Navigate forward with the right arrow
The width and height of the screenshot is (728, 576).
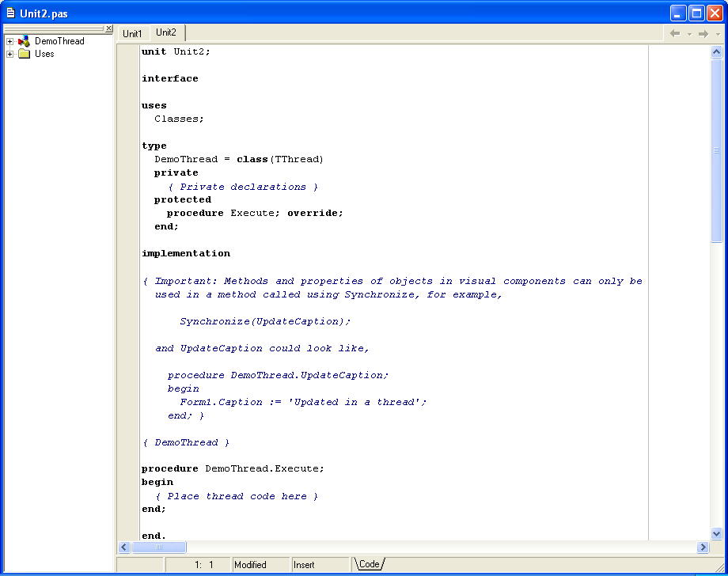point(703,33)
